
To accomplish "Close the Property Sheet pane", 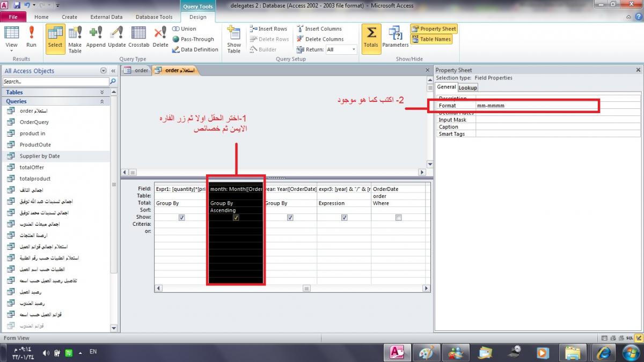I will click(638, 70).
